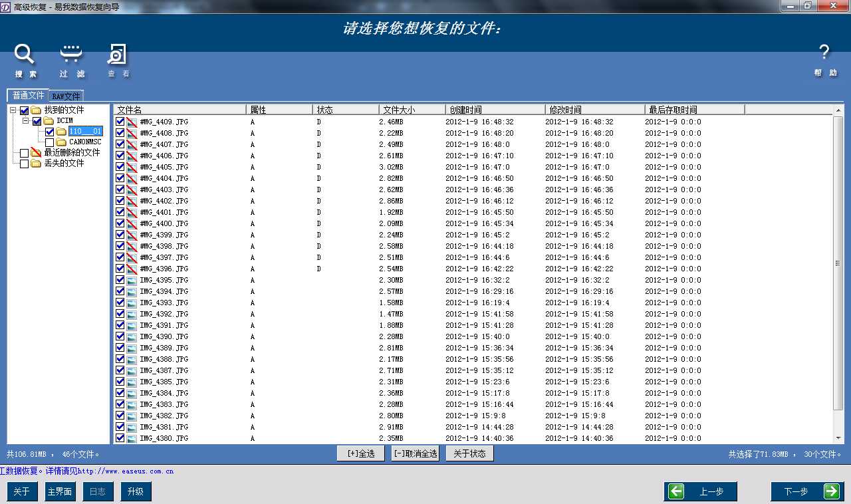Click the image icon of IMG_4387.JPG
Screen dimensions: 851x504
click(x=132, y=370)
